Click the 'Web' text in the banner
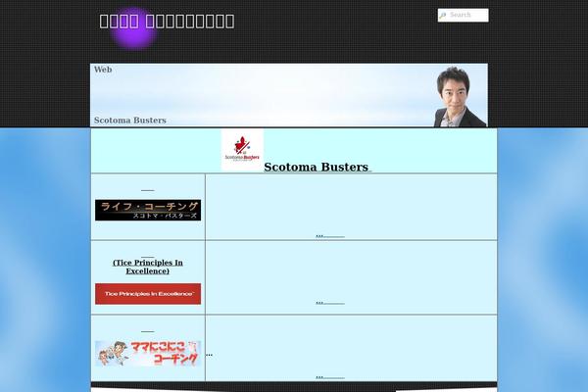Image resolution: width=588 pixels, height=392 pixels. pyautogui.click(x=103, y=70)
